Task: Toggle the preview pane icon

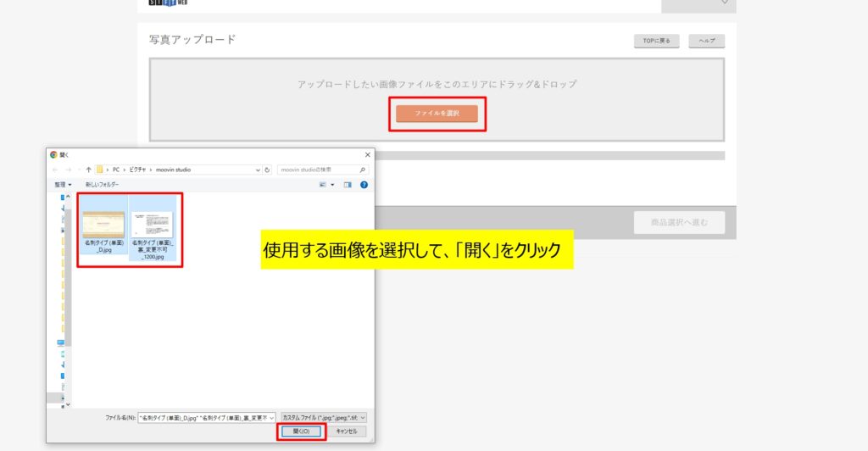Action: coord(348,184)
